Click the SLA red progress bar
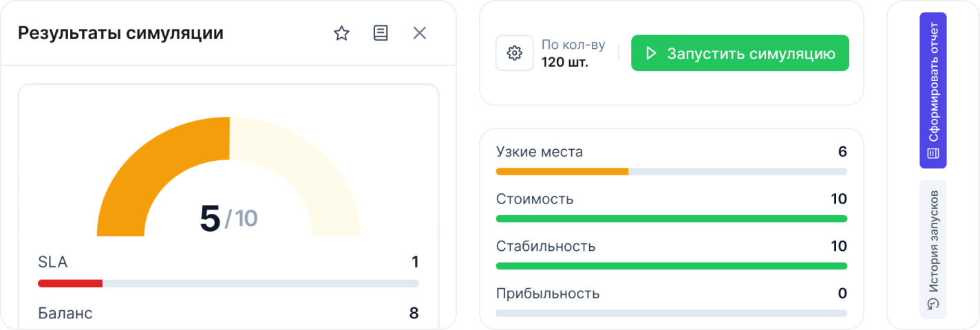This screenshot has width=980, height=330. click(x=70, y=283)
